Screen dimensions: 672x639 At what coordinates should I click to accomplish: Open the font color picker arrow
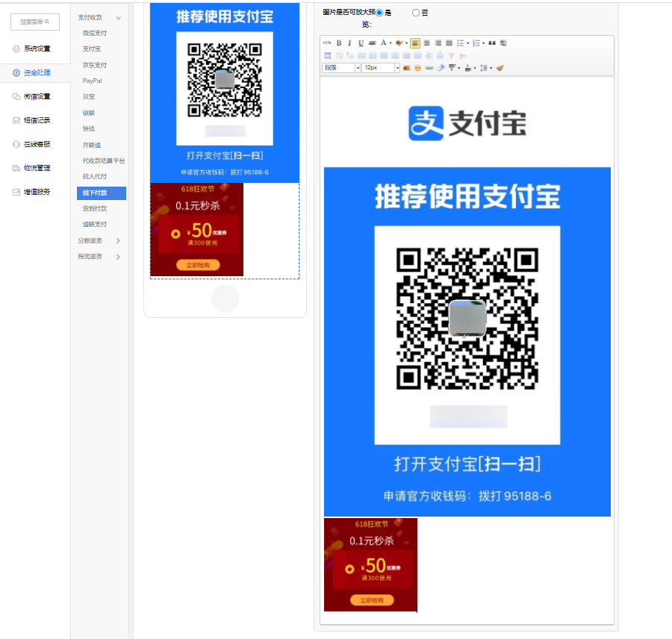tap(390, 43)
